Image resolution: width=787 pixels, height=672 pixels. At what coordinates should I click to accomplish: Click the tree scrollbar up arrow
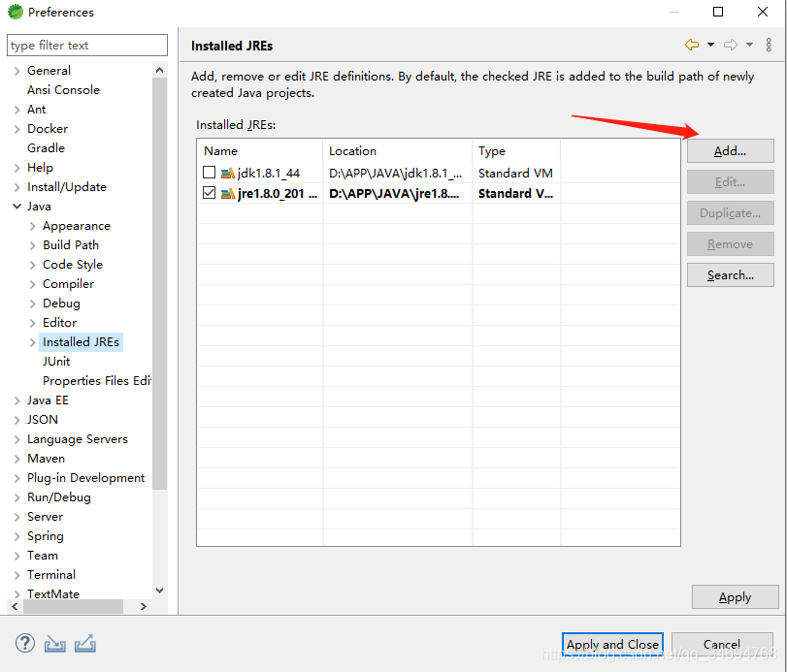[159, 70]
